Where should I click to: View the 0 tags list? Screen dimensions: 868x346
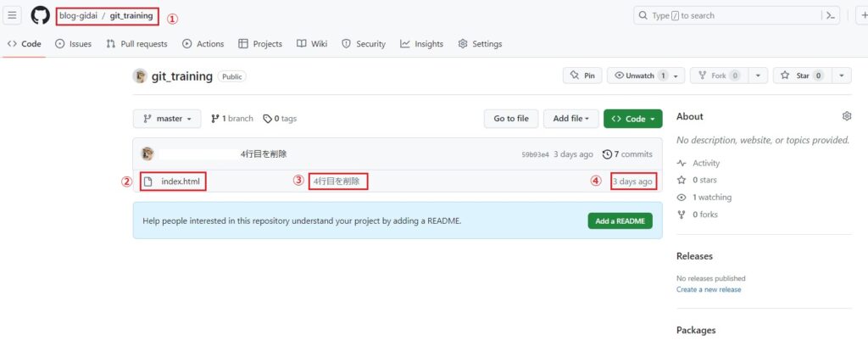click(280, 119)
